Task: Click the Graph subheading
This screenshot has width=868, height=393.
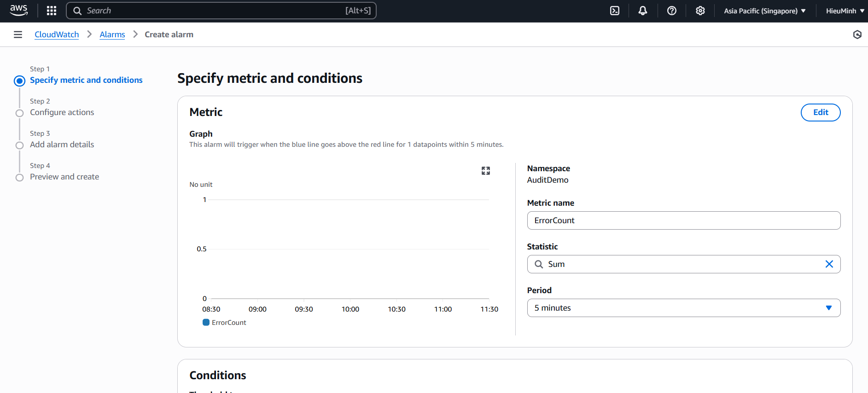Action: click(x=201, y=134)
